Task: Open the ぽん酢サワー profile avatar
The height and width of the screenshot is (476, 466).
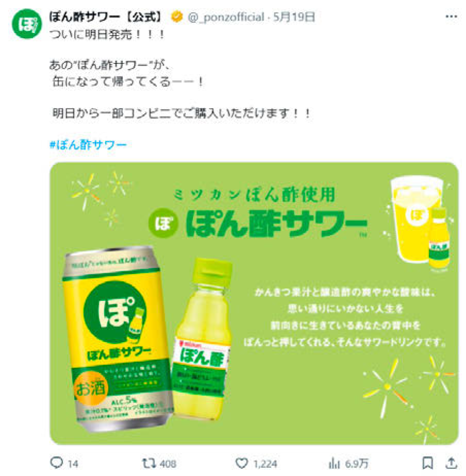Action: point(27,24)
